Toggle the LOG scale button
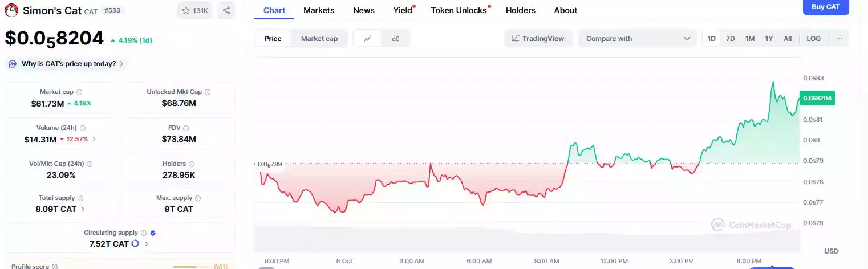This screenshot has width=868, height=269. (x=813, y=39)
